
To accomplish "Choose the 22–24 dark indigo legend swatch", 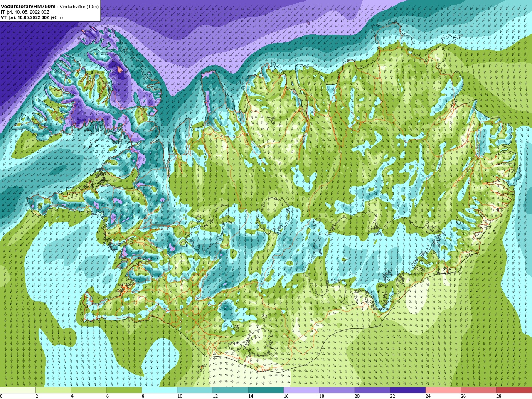I will click(x=408, y=390).
